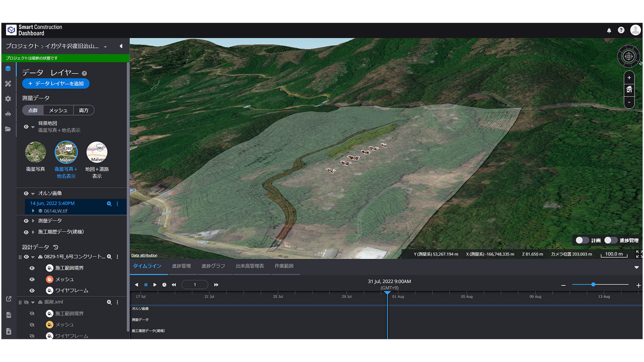Click the compass navigation control
Viewport: 644px width, 362px height.
tap(628, 56)
